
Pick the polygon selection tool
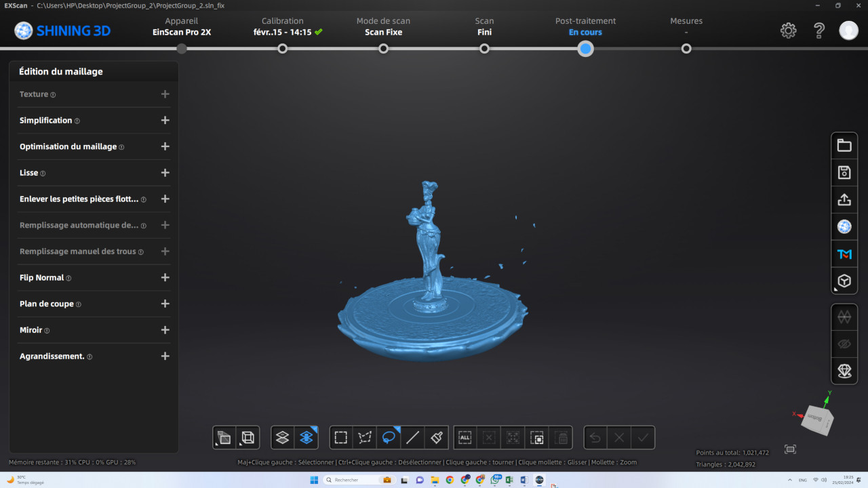[x=365, y=438]
